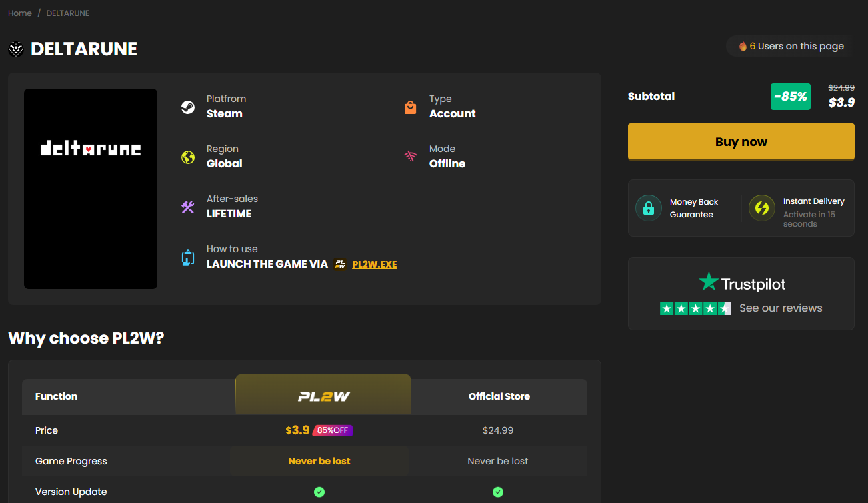
Task: Click the 6 Users on this page text
Action: 797,46
